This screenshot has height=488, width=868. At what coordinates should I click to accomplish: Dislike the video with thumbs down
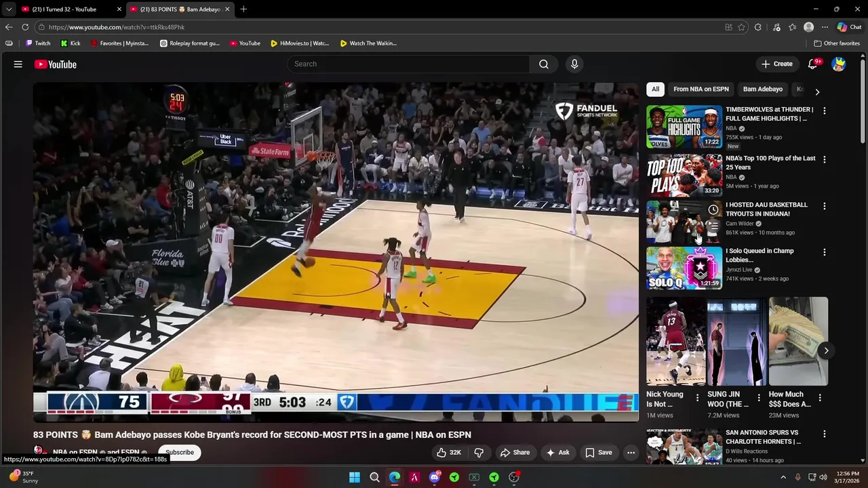point(479,452)
